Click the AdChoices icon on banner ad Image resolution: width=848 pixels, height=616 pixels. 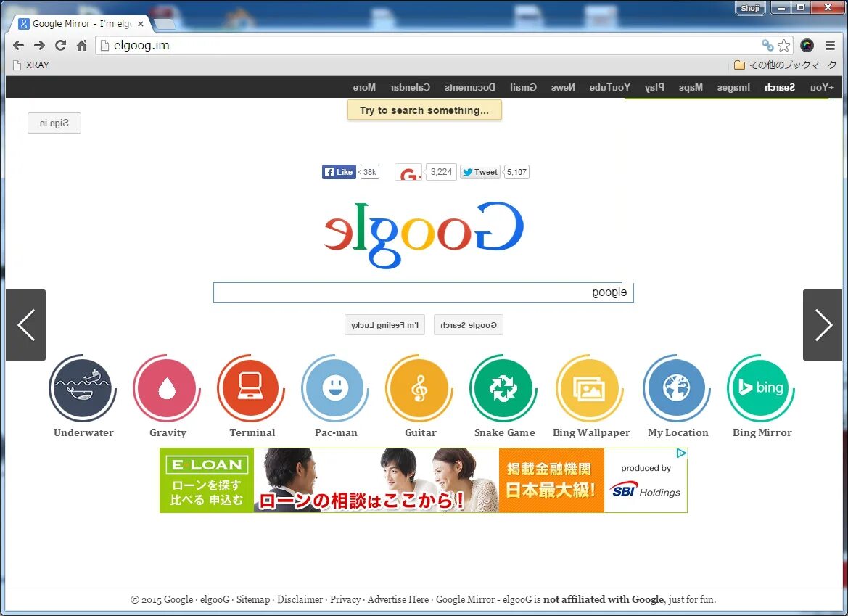[681, 453]
